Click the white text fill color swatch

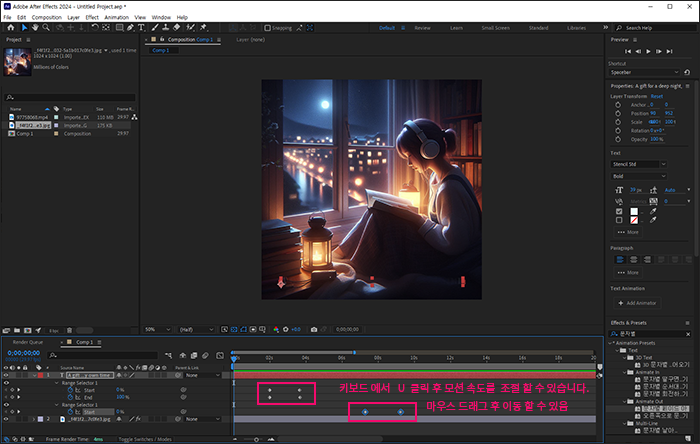click(634, 212)
